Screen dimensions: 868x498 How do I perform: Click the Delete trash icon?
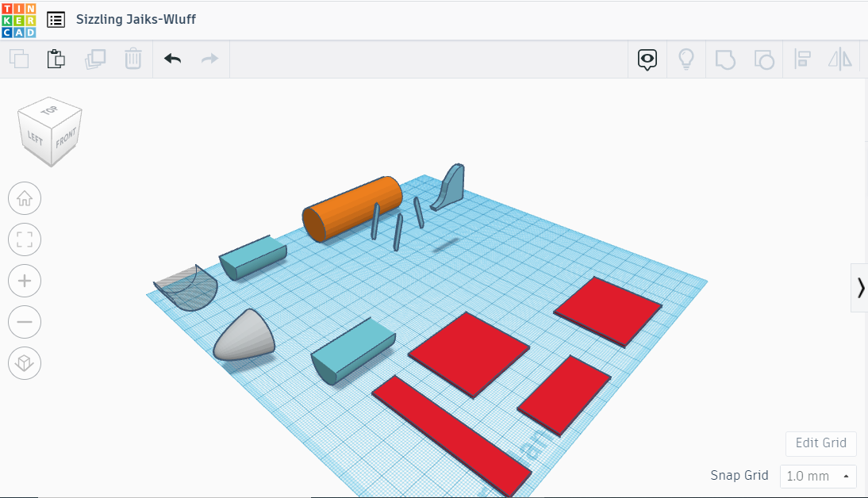pos(133,59)
